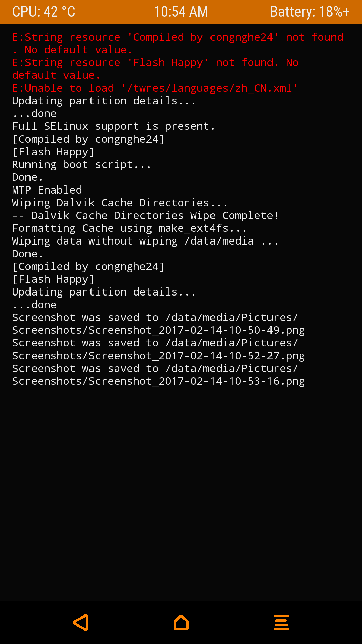Click the screenshot path ending 10-53-16.png
The image size is (362, 644).
158,381
